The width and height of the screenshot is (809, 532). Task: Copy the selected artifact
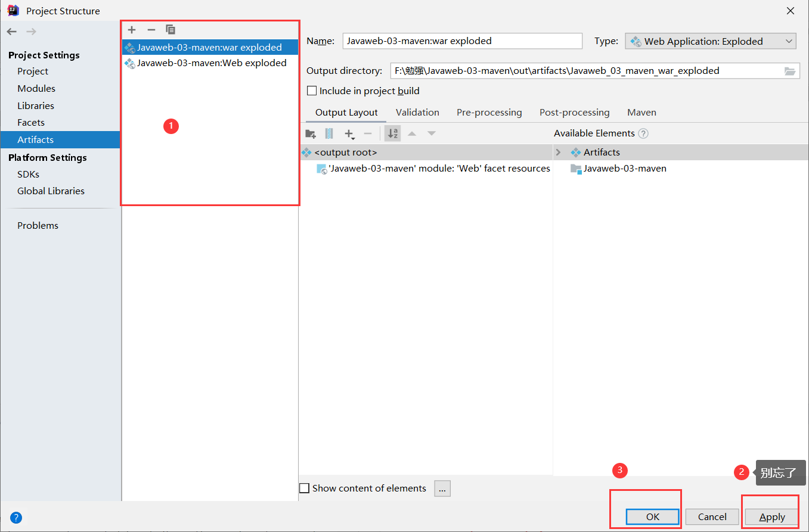click(171, 30)
